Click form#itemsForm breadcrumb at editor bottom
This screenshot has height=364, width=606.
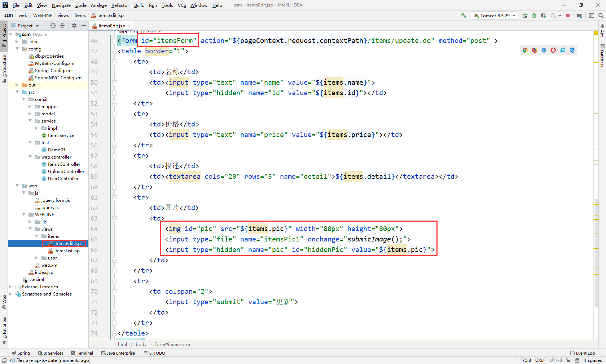172,344
